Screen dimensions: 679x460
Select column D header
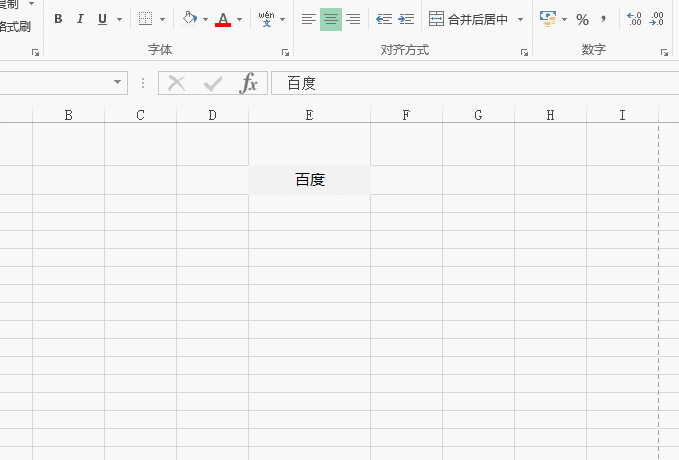tap(212, 115)
